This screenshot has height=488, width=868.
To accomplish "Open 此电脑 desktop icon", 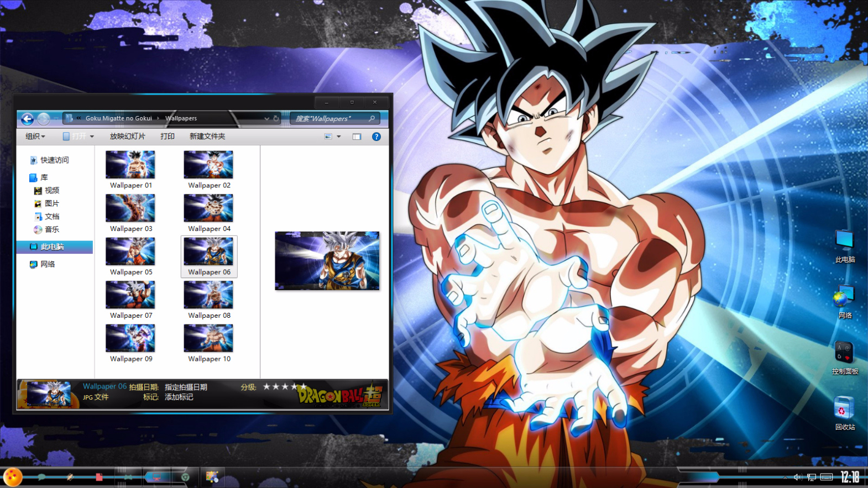I will coord(845,246).
